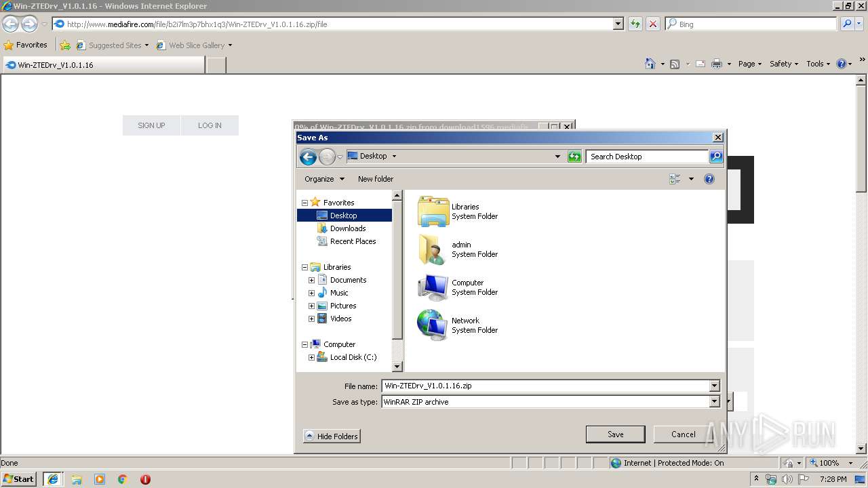Click the new tab button
Image resolution: width=868 pixels, height=488 pixels.
[x=216, y=65]
